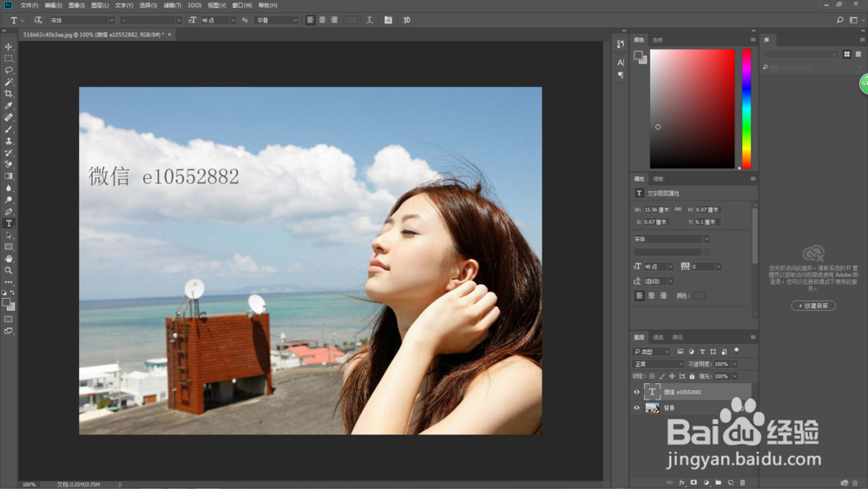Open the blend mode 正常 dropdown
This screenshot has width=868, height=489.
point(658,365)
